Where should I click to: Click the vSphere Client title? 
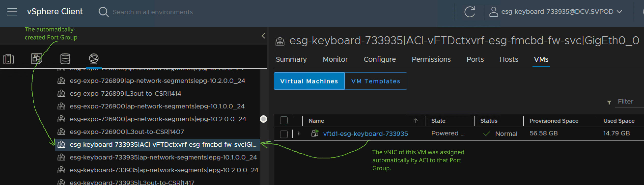coord(55,12)
